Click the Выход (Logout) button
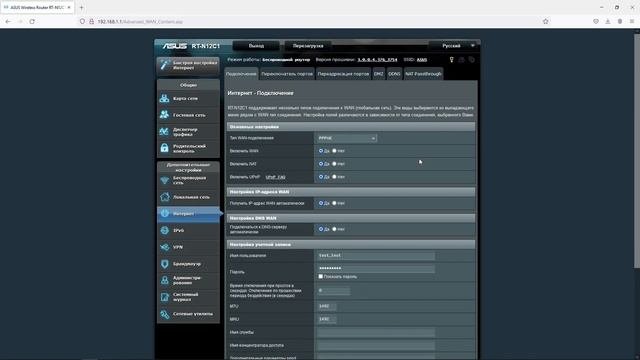 [256, 46]
